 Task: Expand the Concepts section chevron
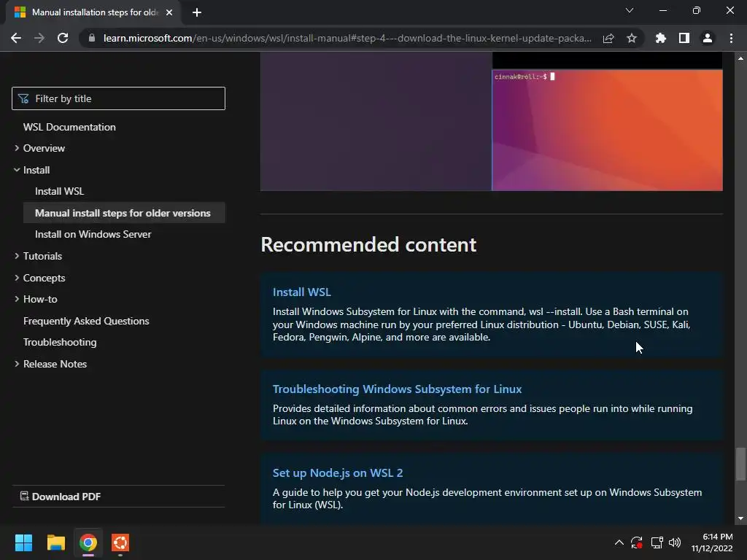point(17,277)
